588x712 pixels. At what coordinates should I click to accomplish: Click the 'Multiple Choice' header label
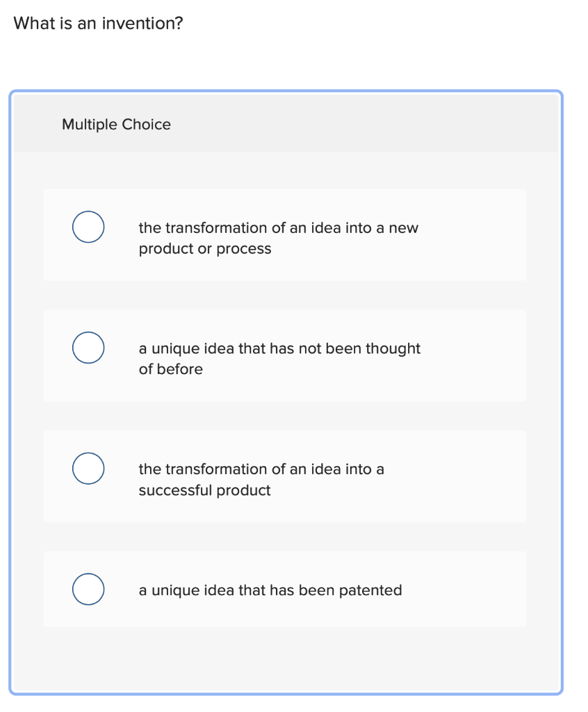pyautogui.click(x=116, y=124)
